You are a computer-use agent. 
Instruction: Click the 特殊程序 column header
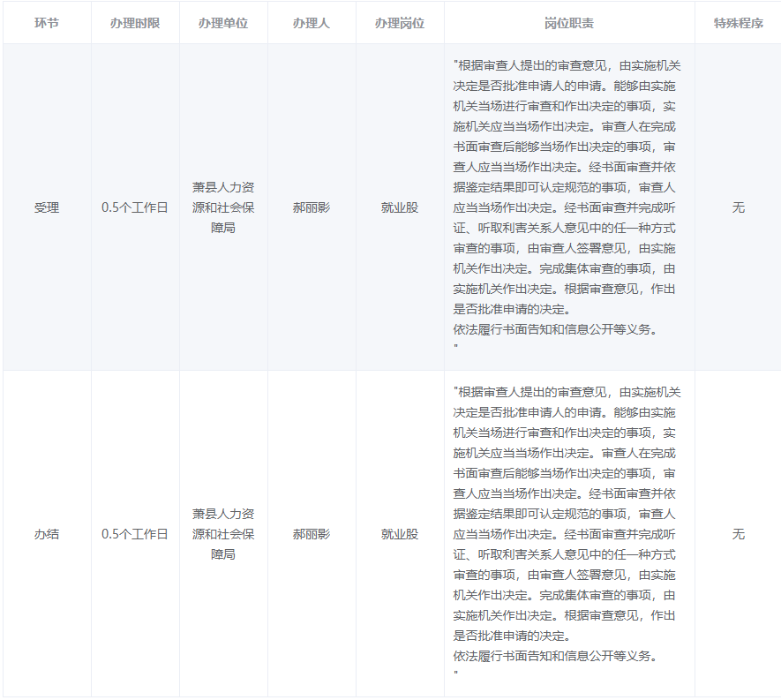pos(738,23)
